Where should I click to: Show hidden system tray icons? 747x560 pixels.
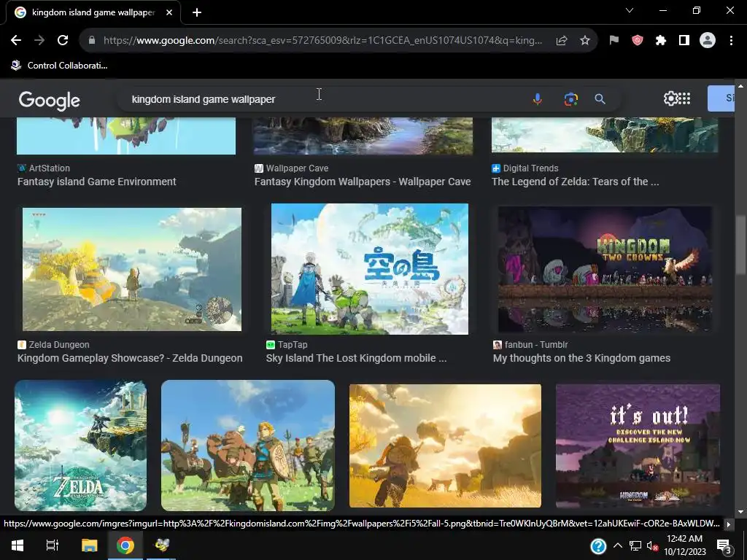coord(617,545)
